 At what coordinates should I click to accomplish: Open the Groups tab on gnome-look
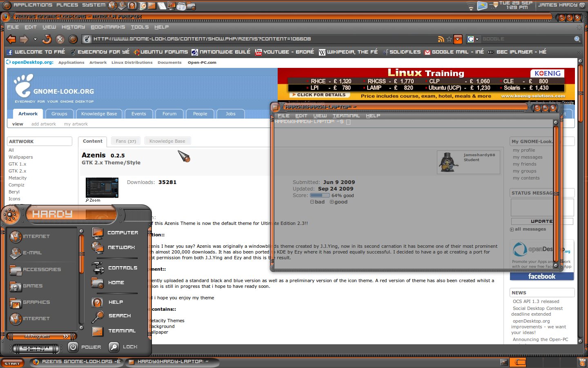59,114
